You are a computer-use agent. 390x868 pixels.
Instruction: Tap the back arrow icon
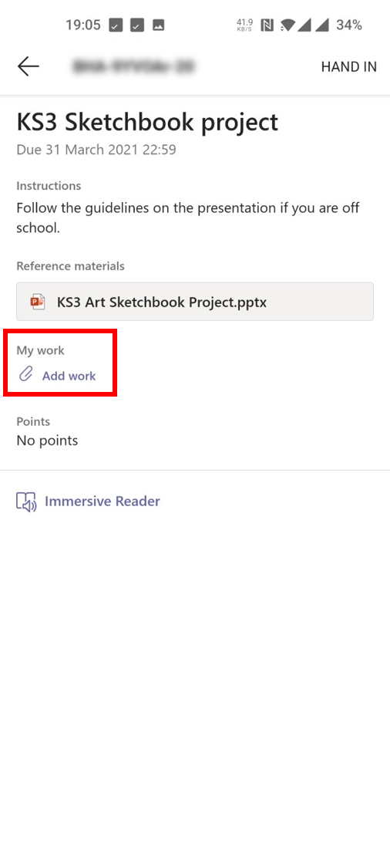tap(29, 66)
